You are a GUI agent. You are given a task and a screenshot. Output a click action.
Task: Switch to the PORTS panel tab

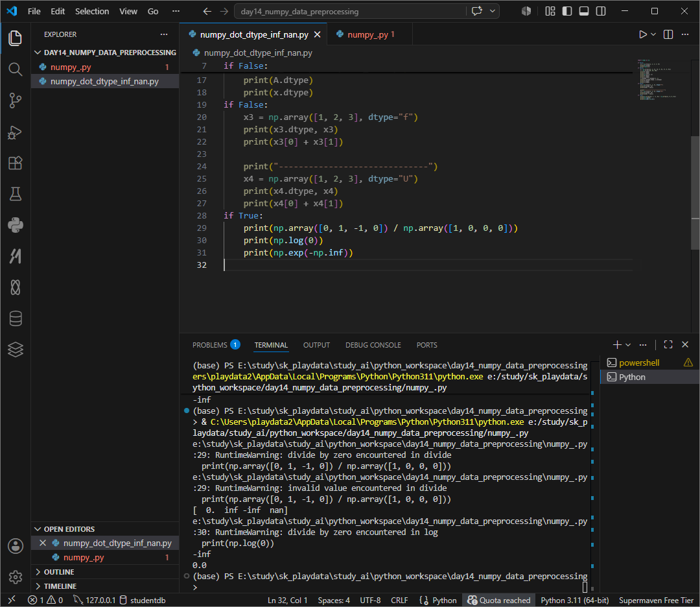click(x=426, y=345)
